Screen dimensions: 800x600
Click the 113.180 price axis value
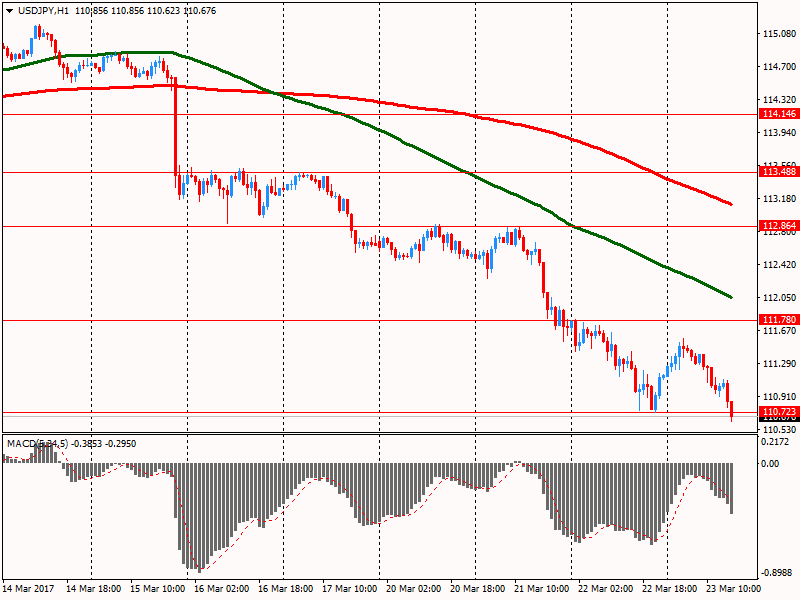pos(779,198)
